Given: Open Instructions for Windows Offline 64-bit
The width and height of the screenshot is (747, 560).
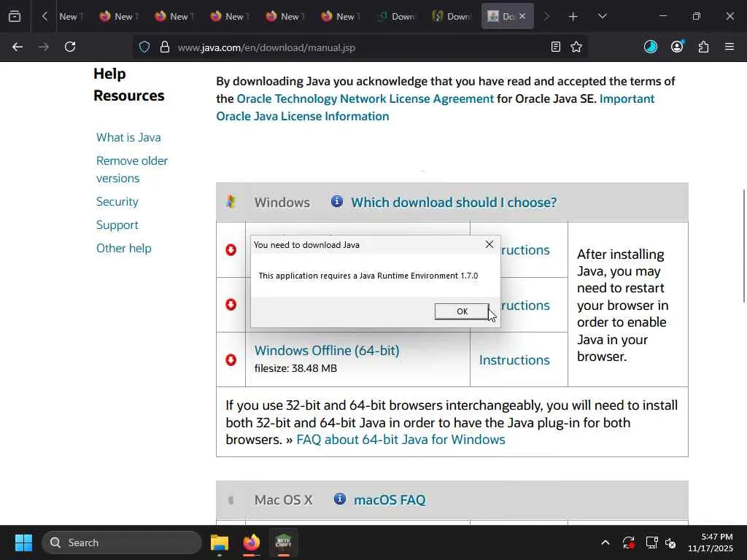Looking at the screenshot, I should pyautogui.click(x=514, y=360).
